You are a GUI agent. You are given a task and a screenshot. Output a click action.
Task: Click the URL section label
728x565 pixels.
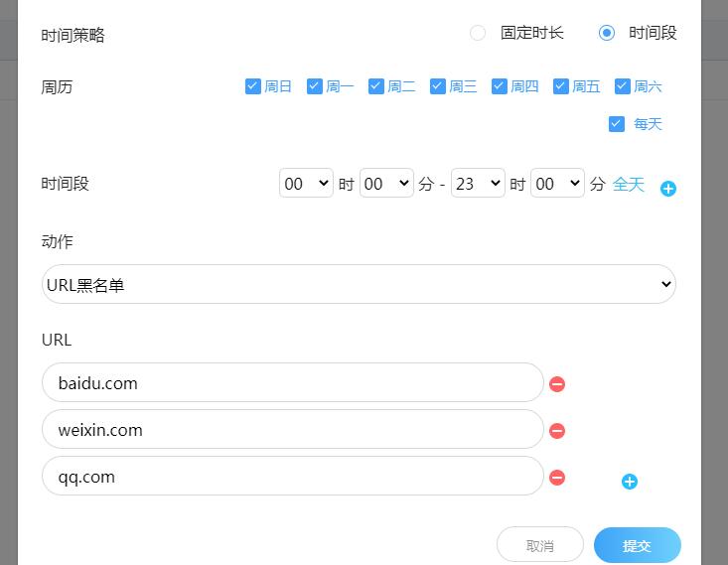(57, 340)
